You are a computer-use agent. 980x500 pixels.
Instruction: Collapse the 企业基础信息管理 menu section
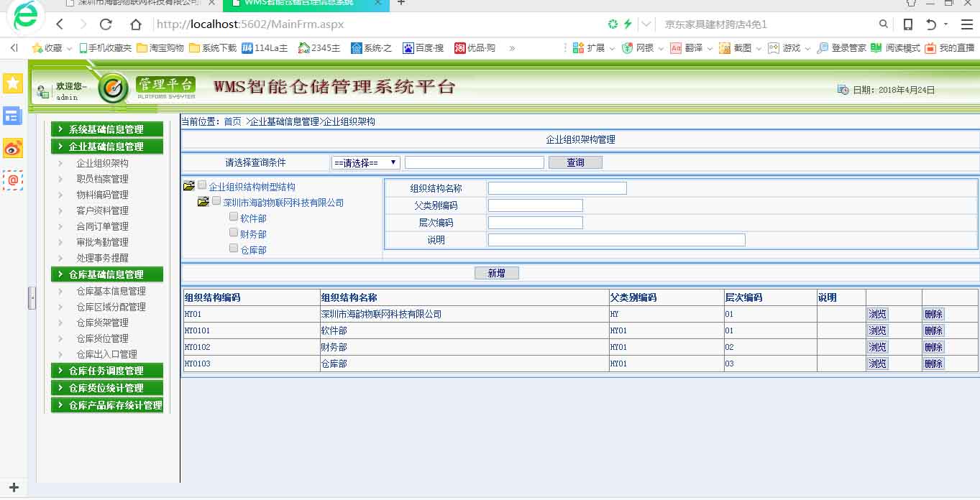click(x=106, y=147)
